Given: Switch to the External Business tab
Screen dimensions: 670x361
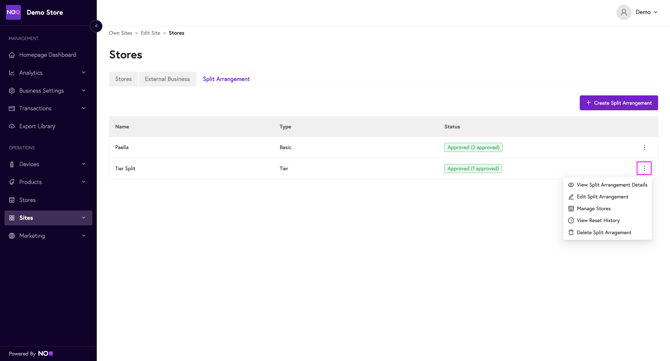Looking at the screenshot, I should click(x=167, y=79).
